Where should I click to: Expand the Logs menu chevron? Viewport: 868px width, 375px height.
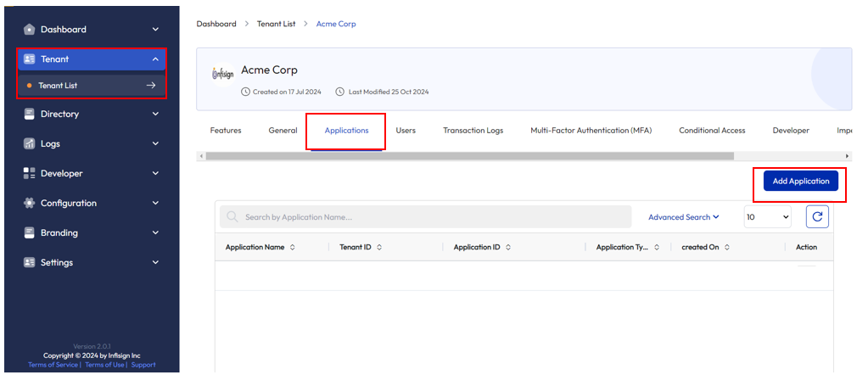155,143
